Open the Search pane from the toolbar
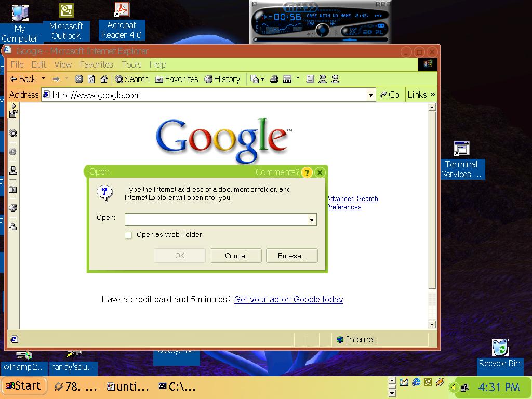The width and height of the screenshot is (532, 399). [132, 79]
